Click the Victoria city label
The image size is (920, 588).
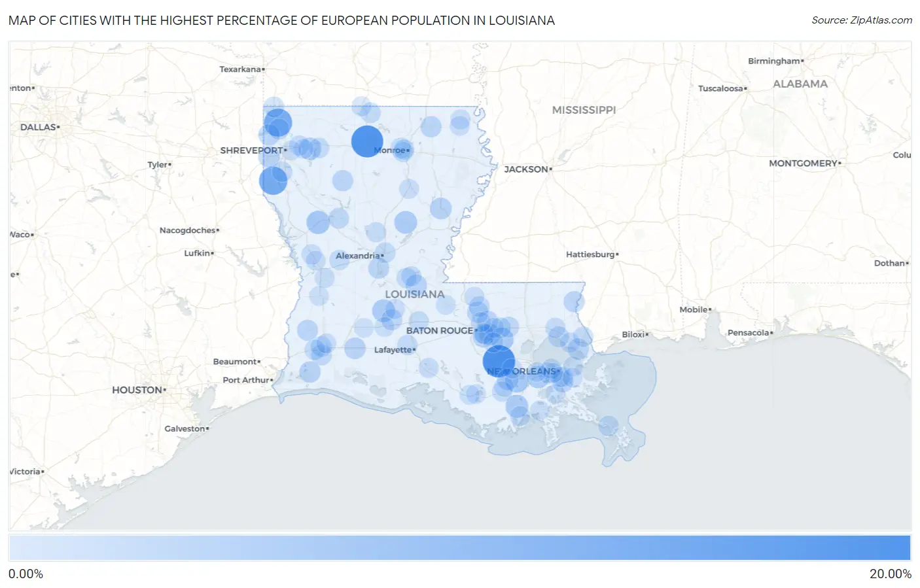point(25,472)
